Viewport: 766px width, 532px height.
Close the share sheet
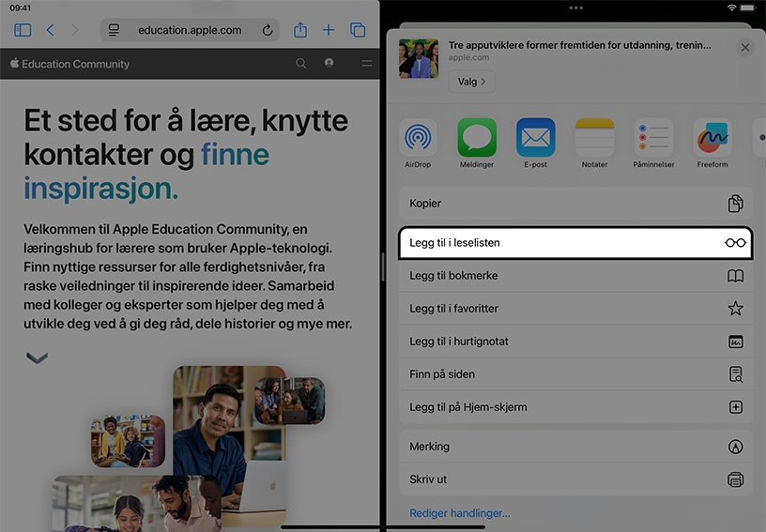point(745,47)
